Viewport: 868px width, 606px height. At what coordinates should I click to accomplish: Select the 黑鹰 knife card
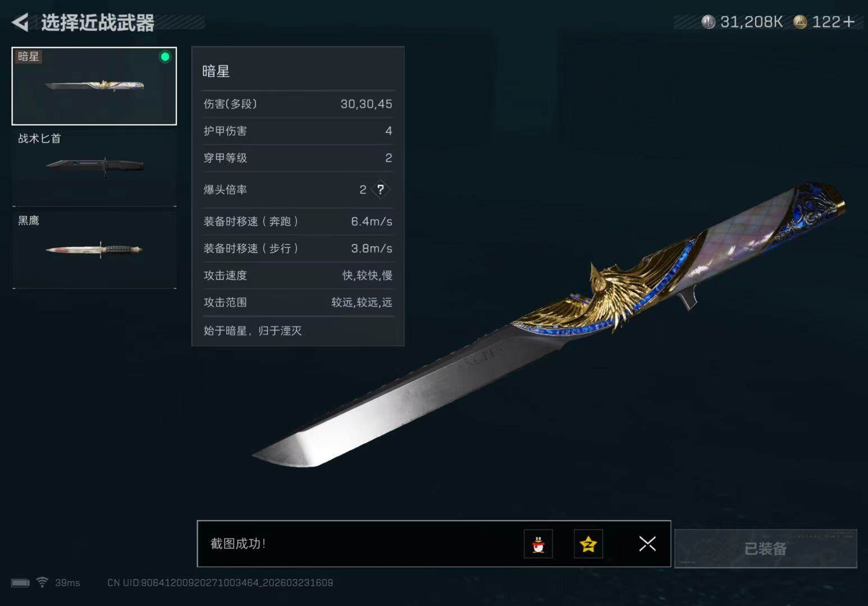click(x=94, y=250)
